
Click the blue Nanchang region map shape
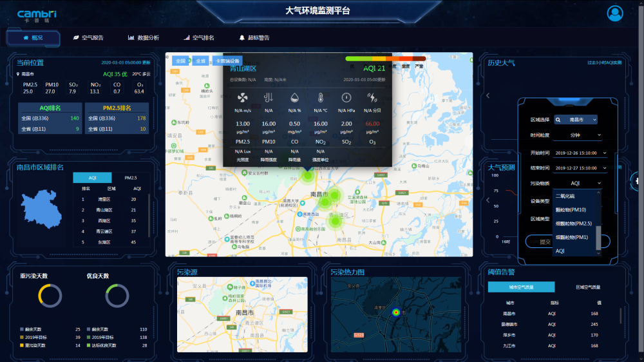(41, 209)
